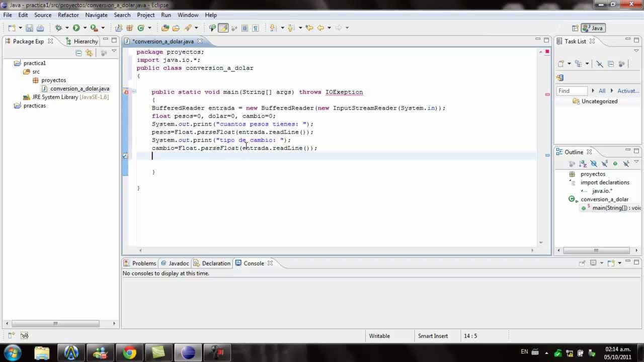This screenshot has width=644, height=362.
Task: Open Run dropdown arrow
Action: click(x=85, y=28)
